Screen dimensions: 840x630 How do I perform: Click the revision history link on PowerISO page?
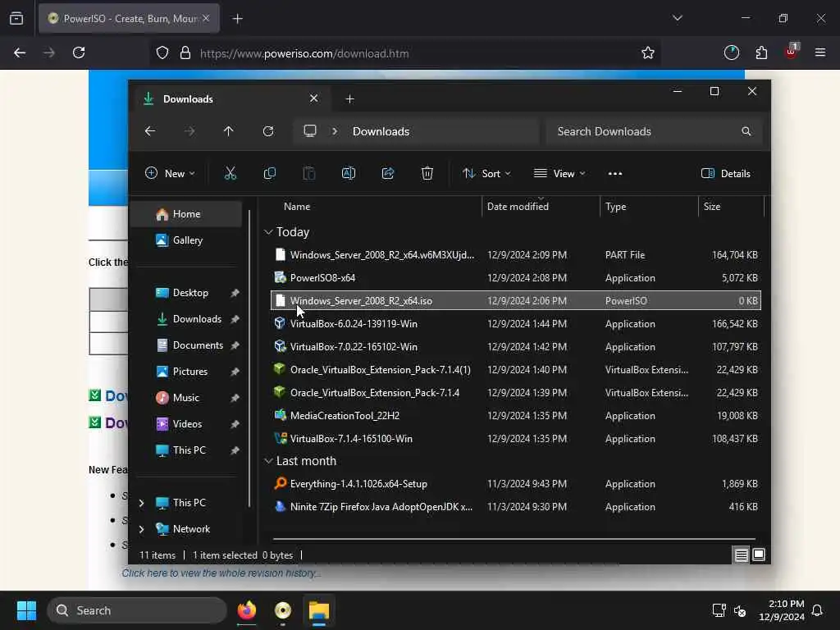[221, 573]
